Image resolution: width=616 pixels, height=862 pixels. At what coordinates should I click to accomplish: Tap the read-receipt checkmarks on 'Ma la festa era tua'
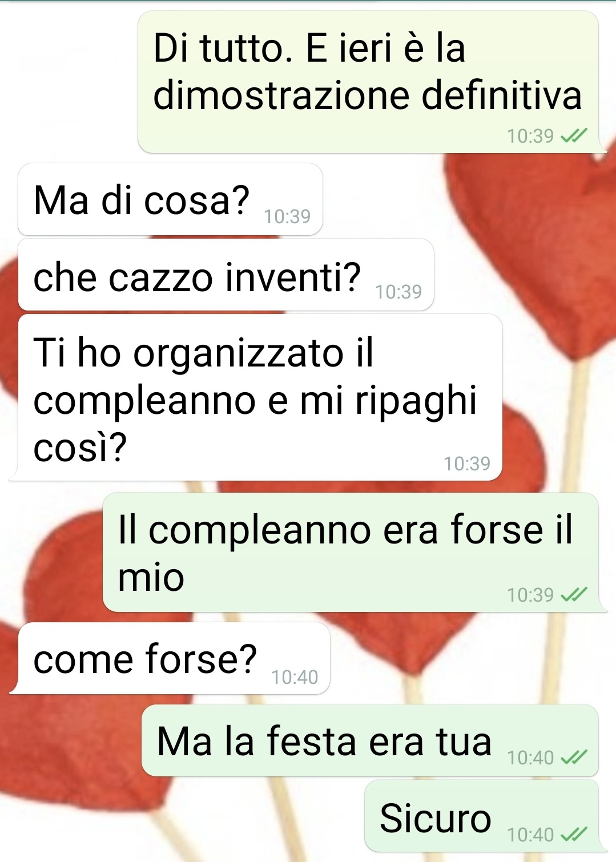pos(574,758)
